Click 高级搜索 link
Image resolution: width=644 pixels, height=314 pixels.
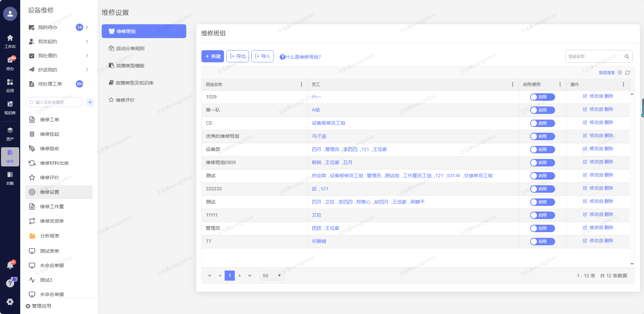pos(606,73)
